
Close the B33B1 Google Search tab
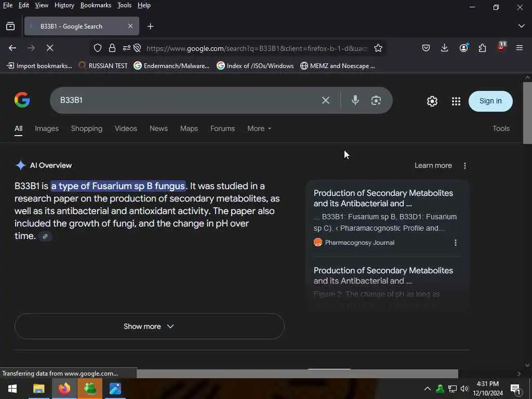tap(130, 26)
